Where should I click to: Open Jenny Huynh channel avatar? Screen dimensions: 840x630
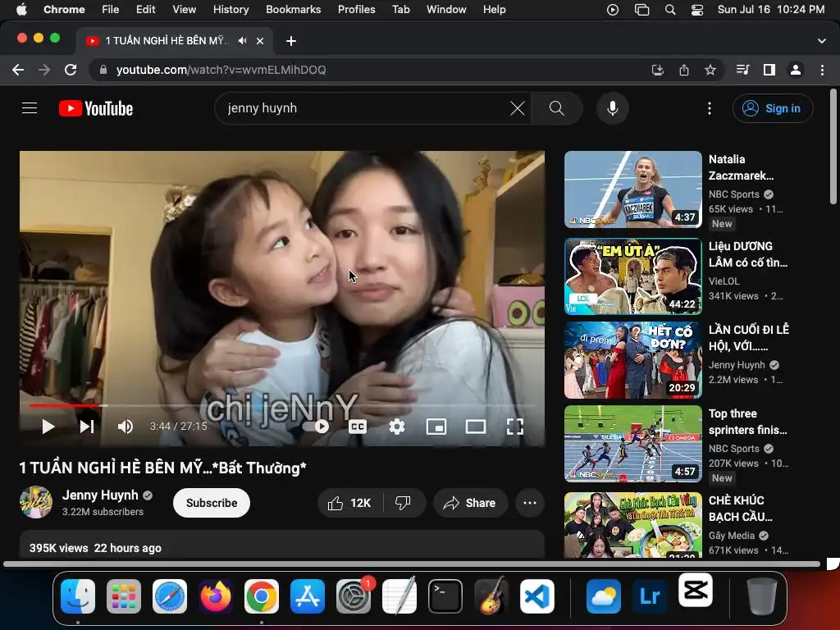[36, 503]
